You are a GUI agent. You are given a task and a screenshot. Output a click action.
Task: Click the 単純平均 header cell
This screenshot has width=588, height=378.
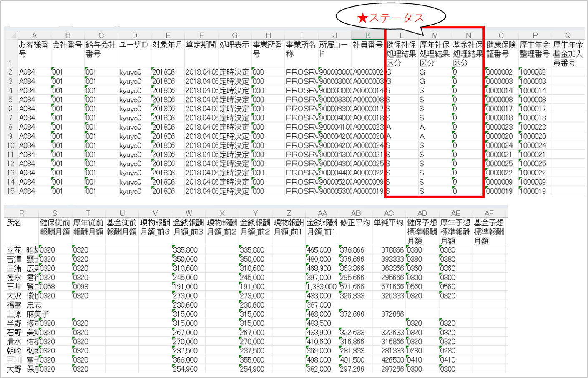point(389,231)
